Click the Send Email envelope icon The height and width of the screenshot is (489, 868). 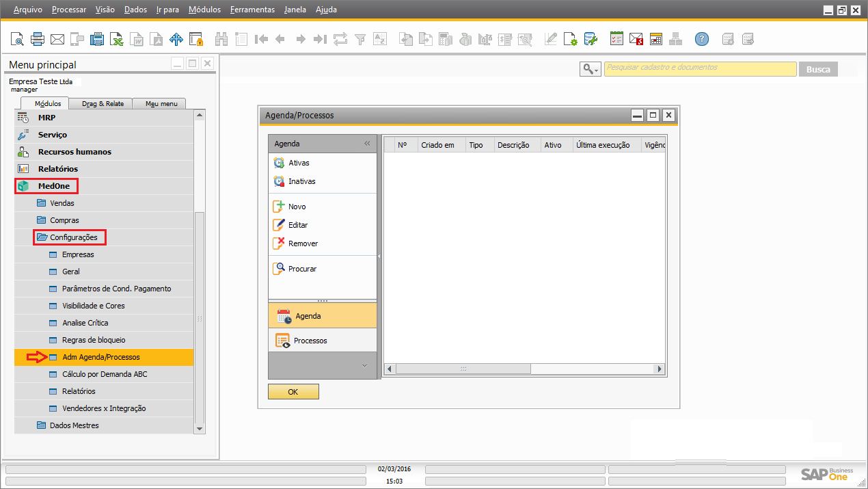(57, 39)
